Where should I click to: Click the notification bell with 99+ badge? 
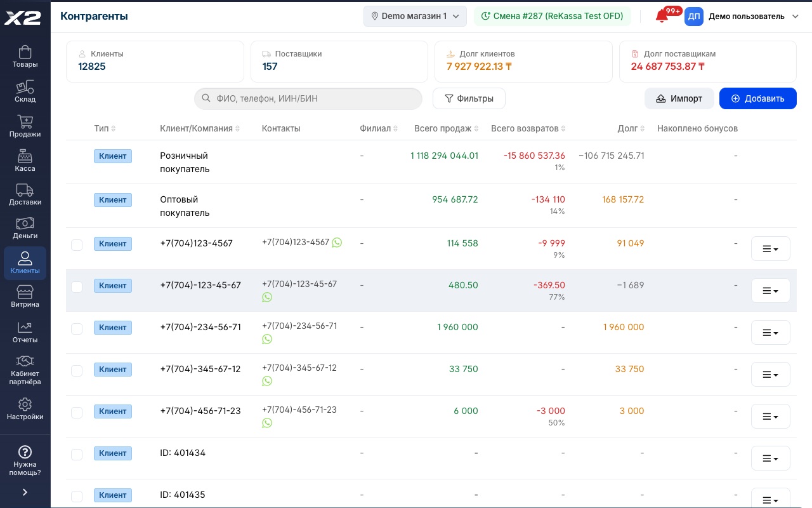pos(662,17)
